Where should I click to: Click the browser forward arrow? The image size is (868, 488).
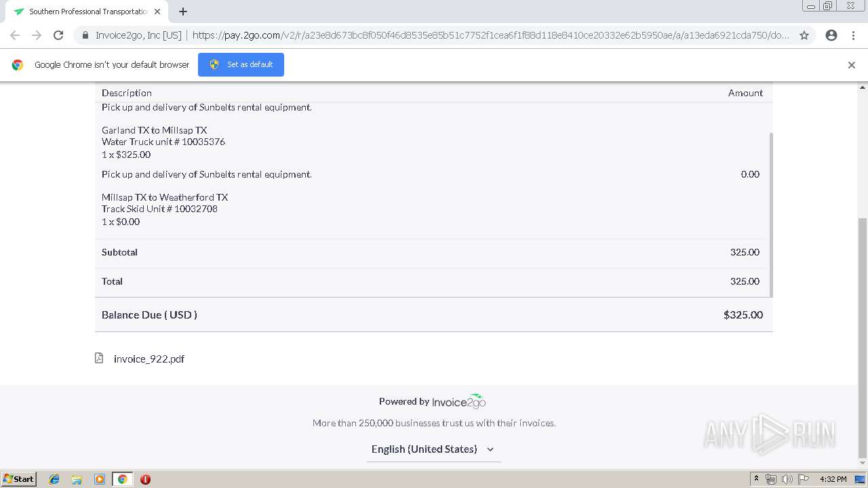(x=37, y=35)
